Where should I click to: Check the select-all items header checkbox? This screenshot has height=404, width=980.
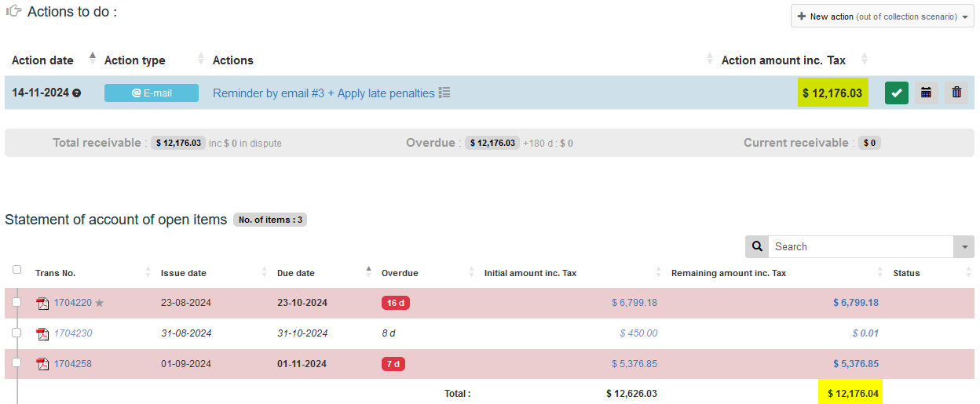[16, 270]
